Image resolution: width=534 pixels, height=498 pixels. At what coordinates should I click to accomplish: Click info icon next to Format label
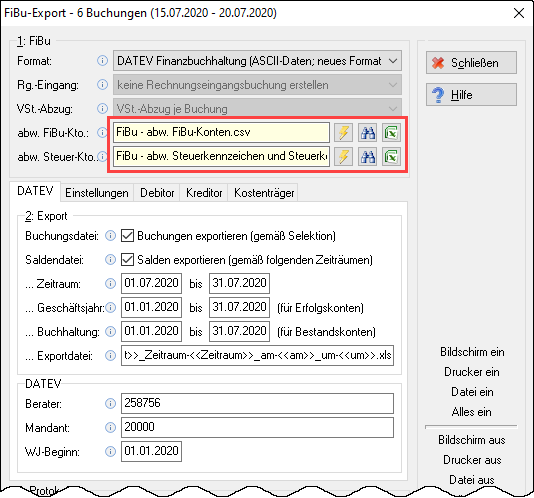pos(102,61)
